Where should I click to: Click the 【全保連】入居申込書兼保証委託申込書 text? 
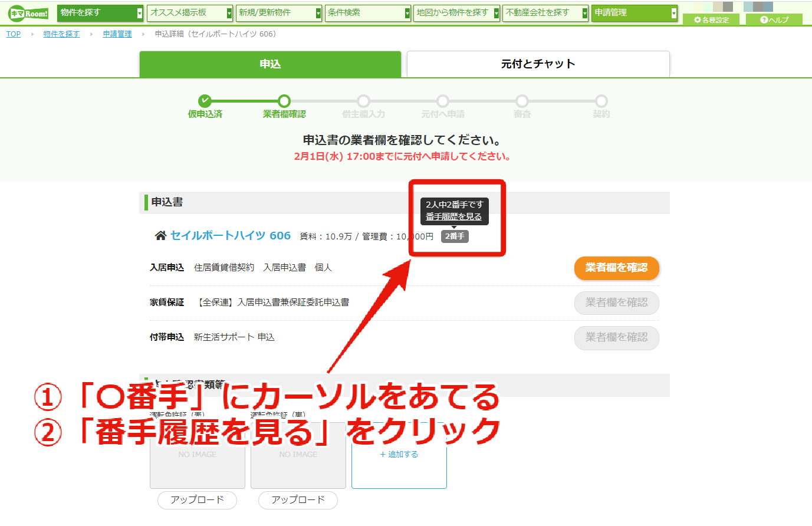click(273, 303)
